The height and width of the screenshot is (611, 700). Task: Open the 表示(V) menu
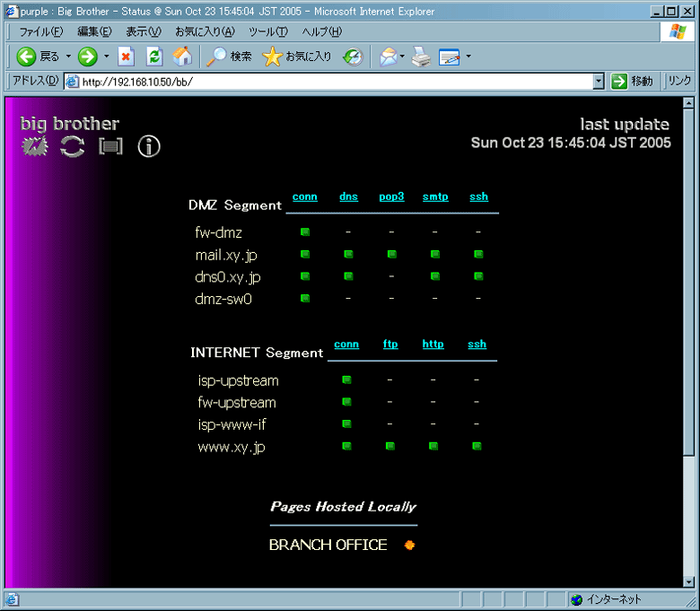click(x=144, y=31)
